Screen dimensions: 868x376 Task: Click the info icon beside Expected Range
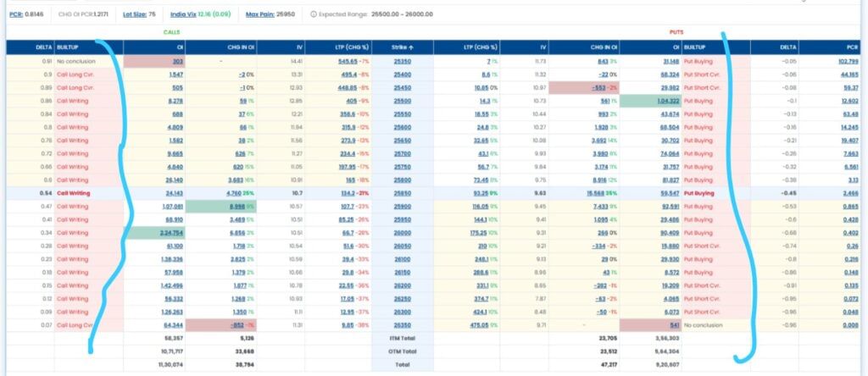[x=313, y=14]
